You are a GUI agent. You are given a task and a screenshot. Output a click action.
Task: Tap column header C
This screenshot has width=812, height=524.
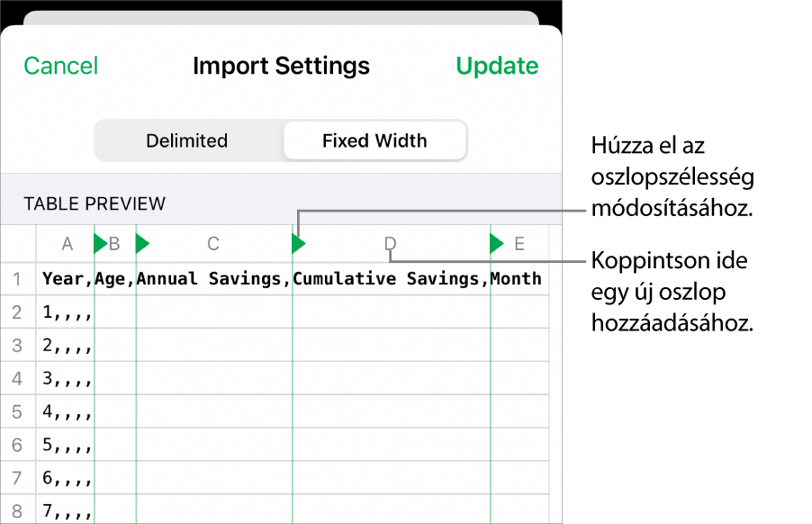(213, 243)
